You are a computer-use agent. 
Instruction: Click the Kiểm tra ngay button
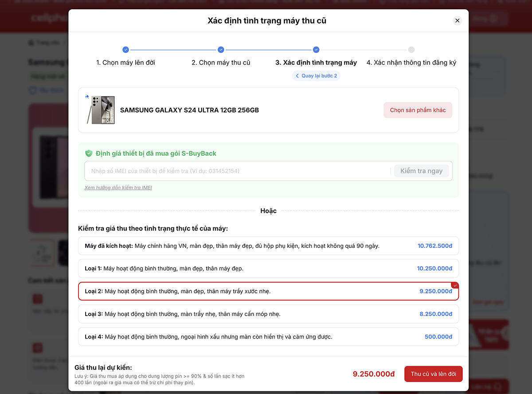[x=421, y=171]
